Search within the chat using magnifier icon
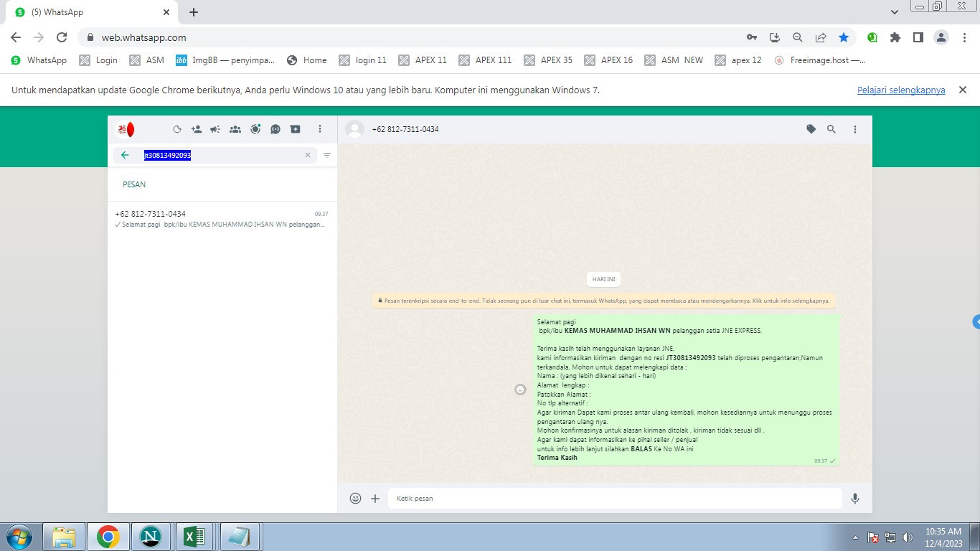Screen dimensions: 980x551 pyautogui.click(x=831, y=129)
